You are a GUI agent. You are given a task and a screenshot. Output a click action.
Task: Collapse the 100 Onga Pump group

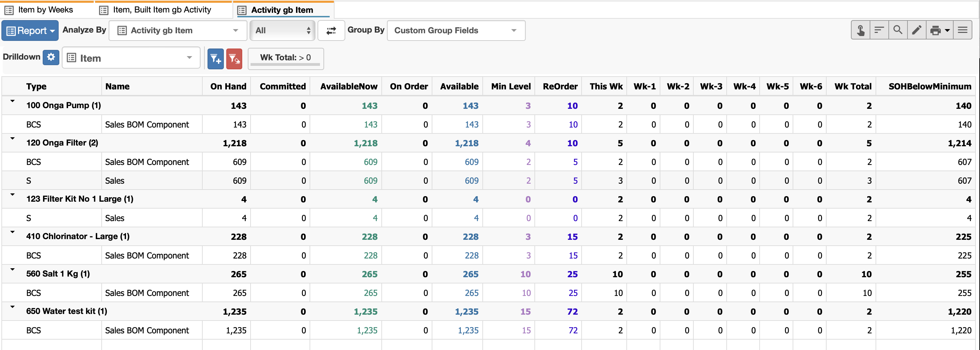coord(12,102)
